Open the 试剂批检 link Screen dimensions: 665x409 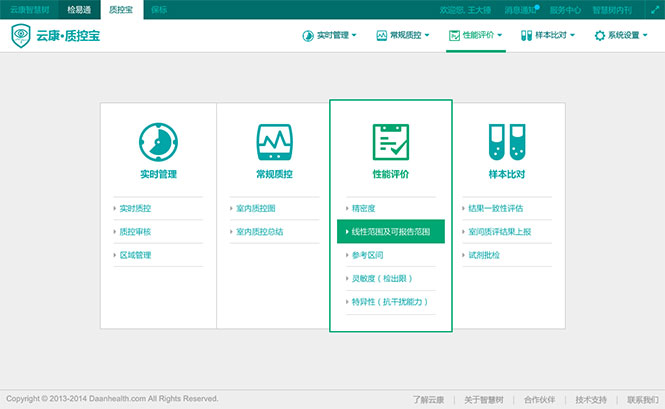tap(484, 255)
